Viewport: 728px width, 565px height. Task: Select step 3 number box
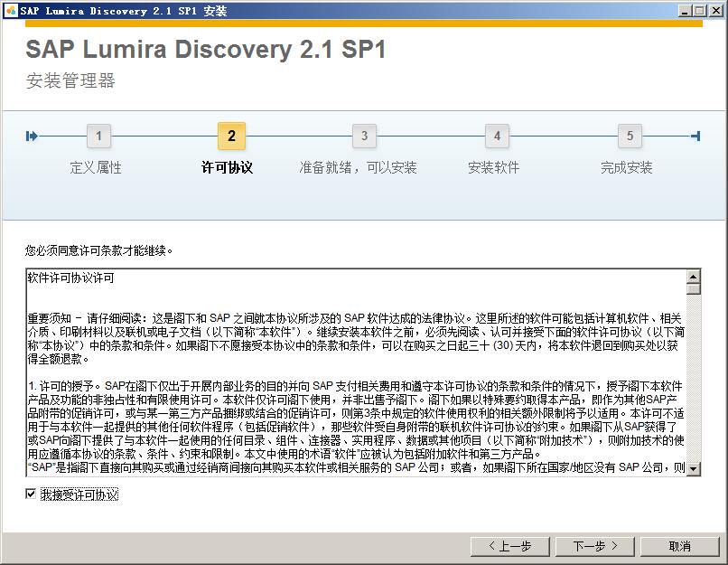tap(365, 137)
